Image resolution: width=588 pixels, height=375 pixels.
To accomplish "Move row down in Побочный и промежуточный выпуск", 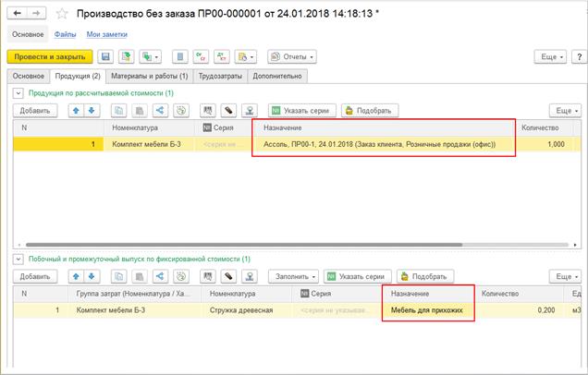I will click(x=92, y=276).
